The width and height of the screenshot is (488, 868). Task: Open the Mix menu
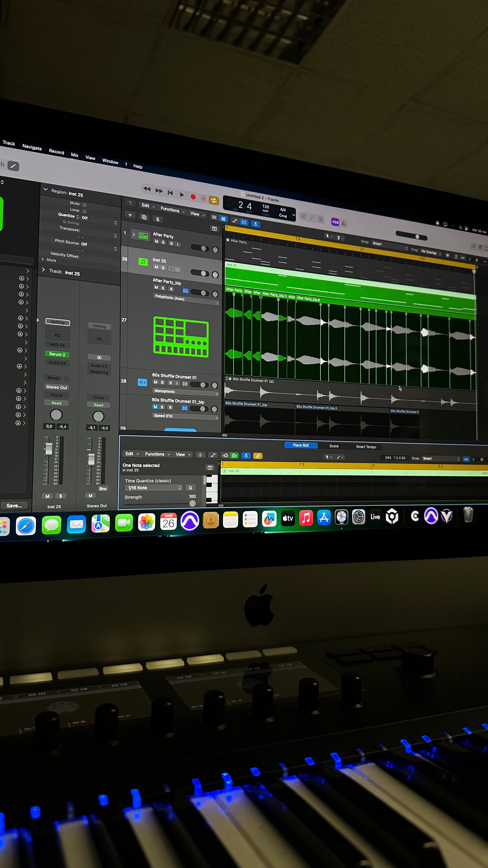[x=75, y=155]
